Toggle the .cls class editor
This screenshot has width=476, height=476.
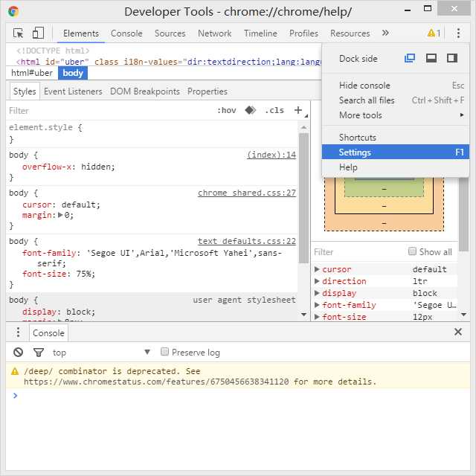(274, 110)
